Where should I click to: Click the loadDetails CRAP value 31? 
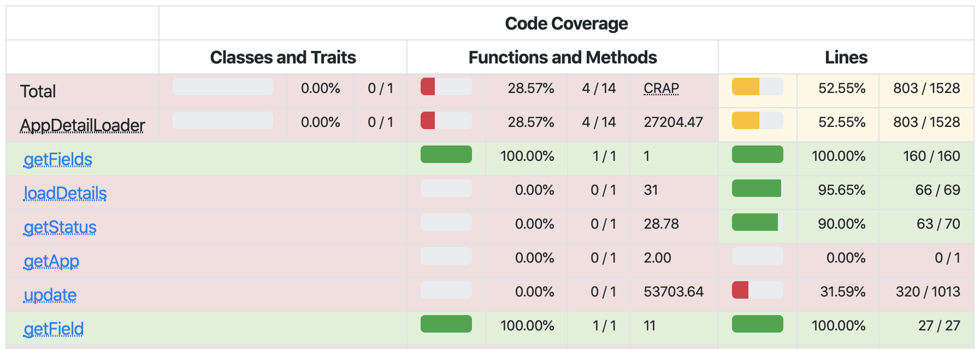pos(651,190)
